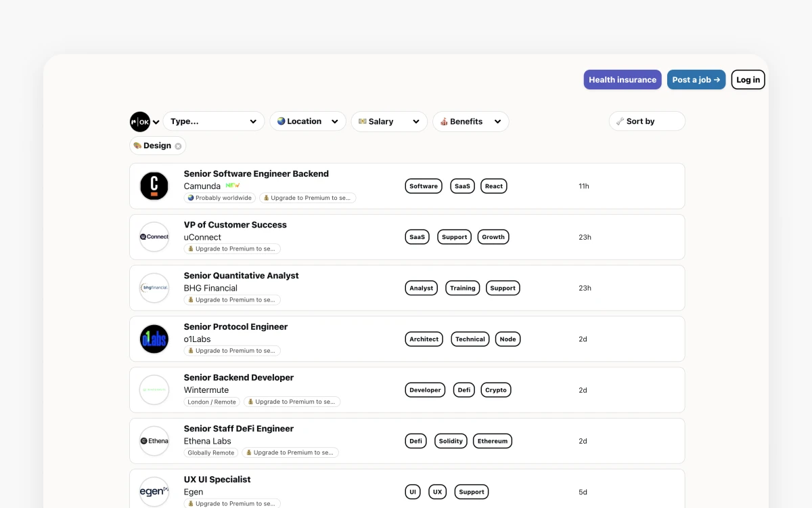The image size is (812, 508).
Task: Open the Location filter dropdown
Action: click(x=308, y=121)
